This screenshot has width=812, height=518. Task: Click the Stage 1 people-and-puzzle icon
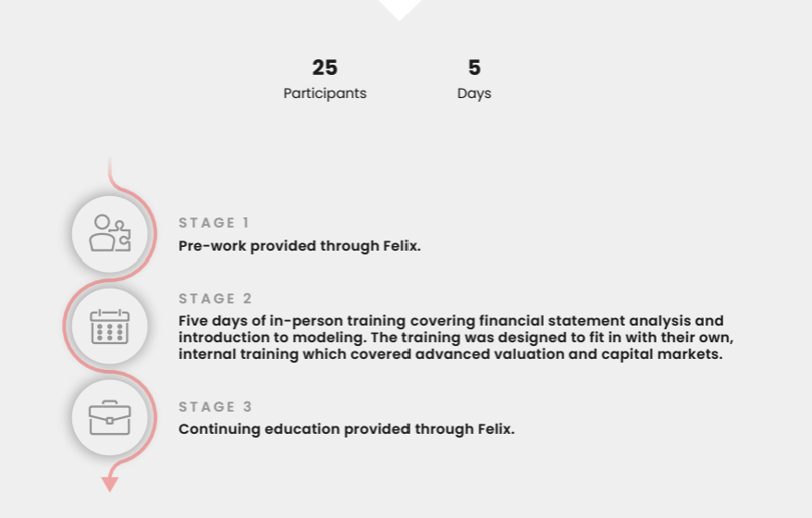tap(109, 233)
